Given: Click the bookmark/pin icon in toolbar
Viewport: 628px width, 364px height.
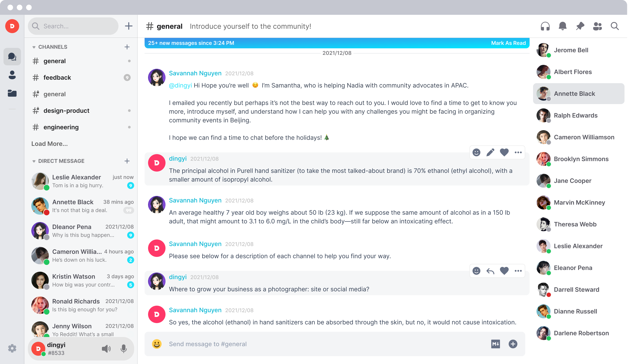Looking at the screenshot, I should [580, 26].
